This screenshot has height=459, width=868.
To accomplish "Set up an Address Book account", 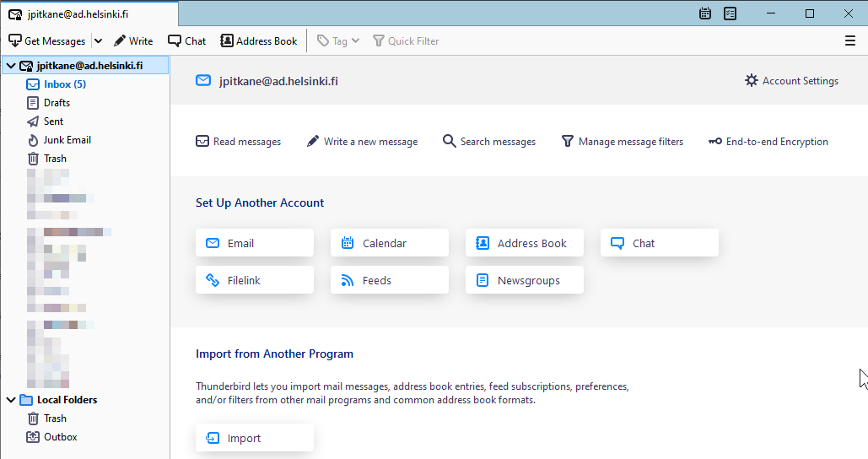I will click(524, 243).
